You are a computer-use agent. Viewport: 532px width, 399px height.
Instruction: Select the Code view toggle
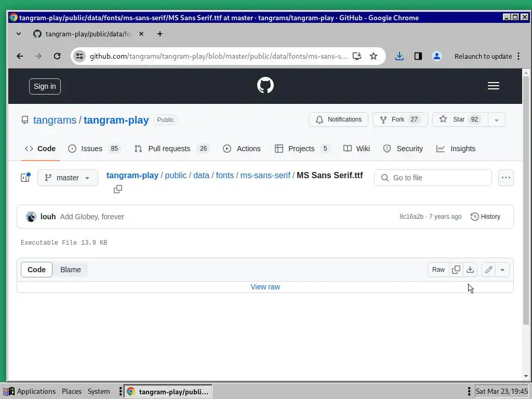(37, 270)
